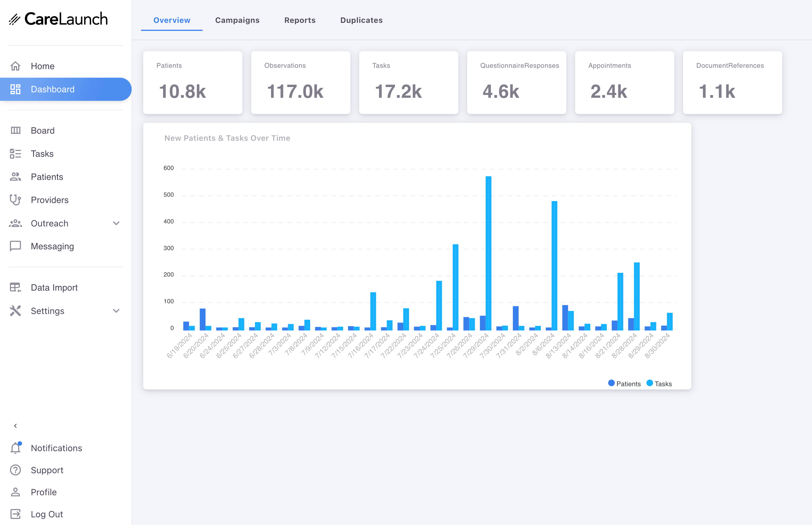Click the DocumentReferences 1.1k stat card
Screen dimensions: 812x525
click(x=733, y=83)
